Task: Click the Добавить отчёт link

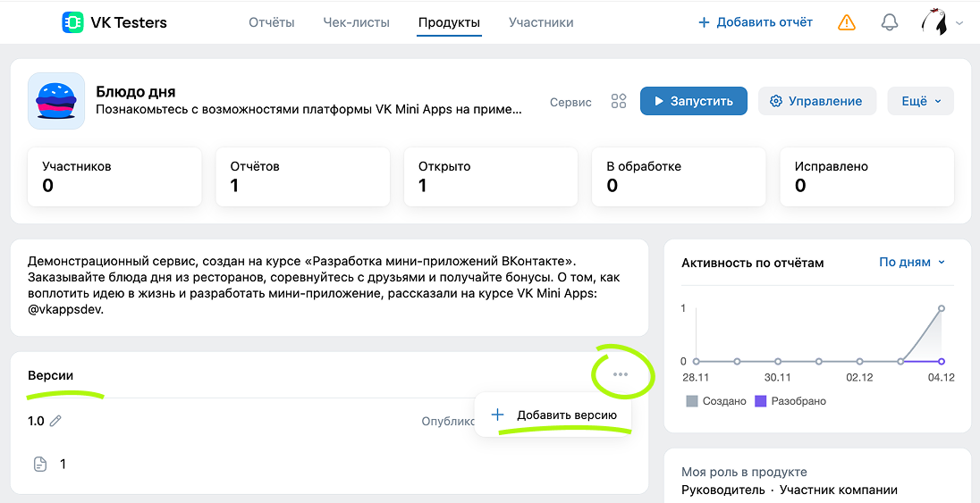Action: [x=756, y=22]
